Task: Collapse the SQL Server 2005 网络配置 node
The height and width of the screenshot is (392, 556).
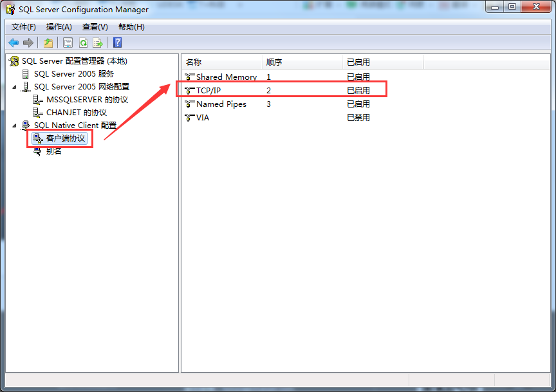Action: 15,87
